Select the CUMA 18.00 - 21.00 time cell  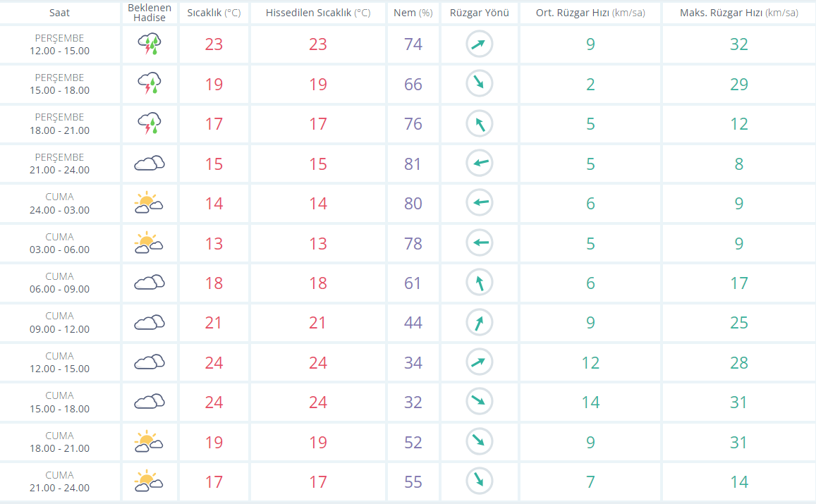tap(59, 442)
